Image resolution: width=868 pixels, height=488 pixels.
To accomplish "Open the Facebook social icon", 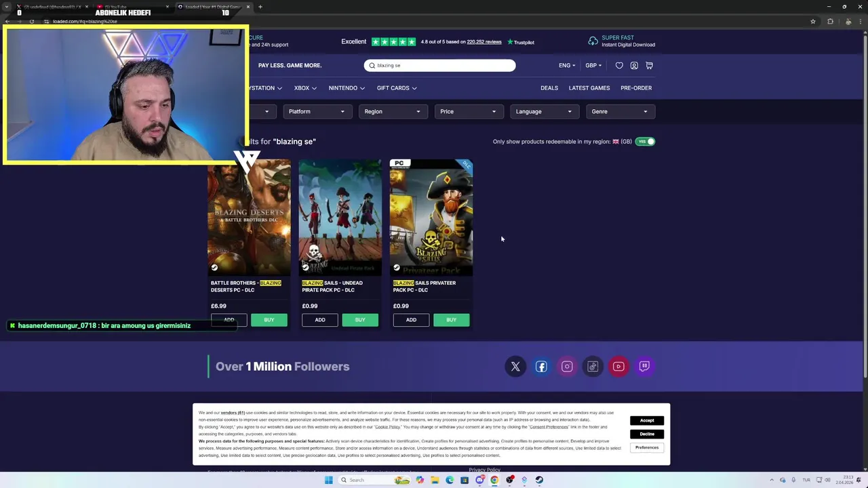I will click(541, 367).
